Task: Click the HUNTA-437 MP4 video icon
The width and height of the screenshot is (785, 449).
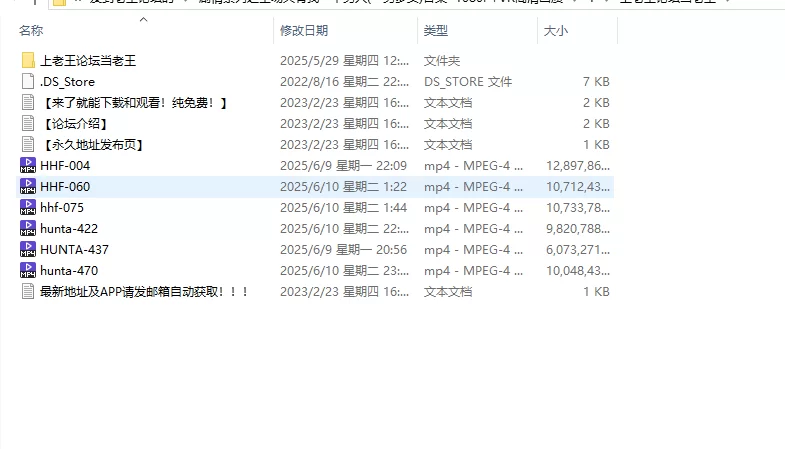Action: tap(28, 249)
